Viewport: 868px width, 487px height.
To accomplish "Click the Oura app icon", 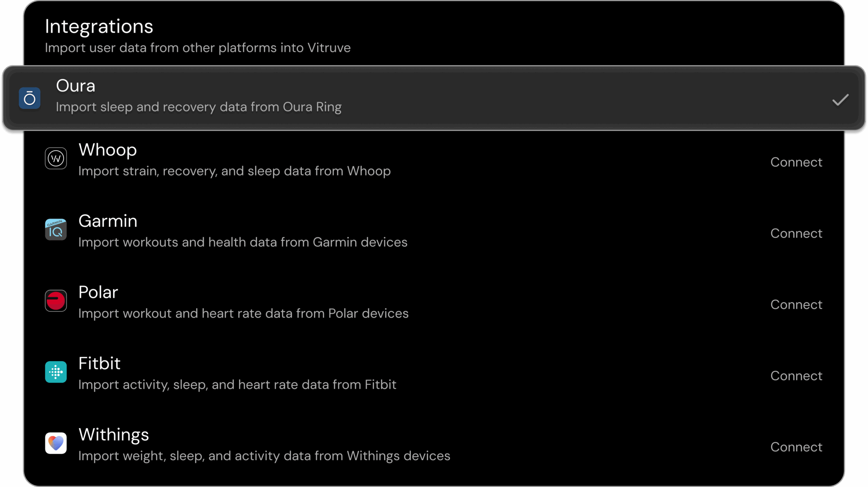I will click(30, 98).
